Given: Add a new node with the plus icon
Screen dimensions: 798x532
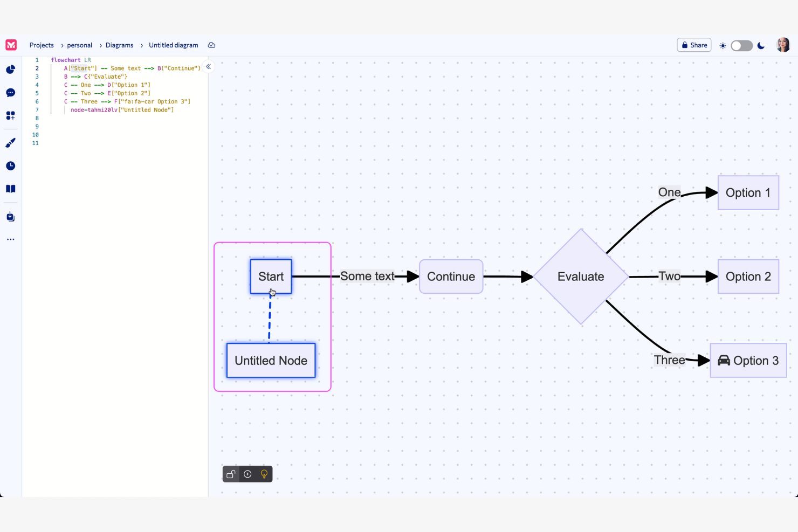Looking at the screenshot, I should pos(247,474).
